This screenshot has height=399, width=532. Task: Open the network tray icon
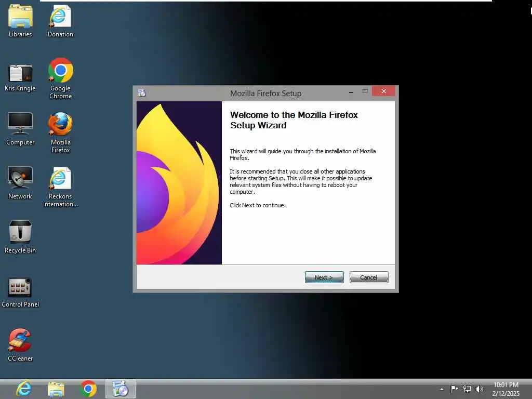[x=467, y=389]
